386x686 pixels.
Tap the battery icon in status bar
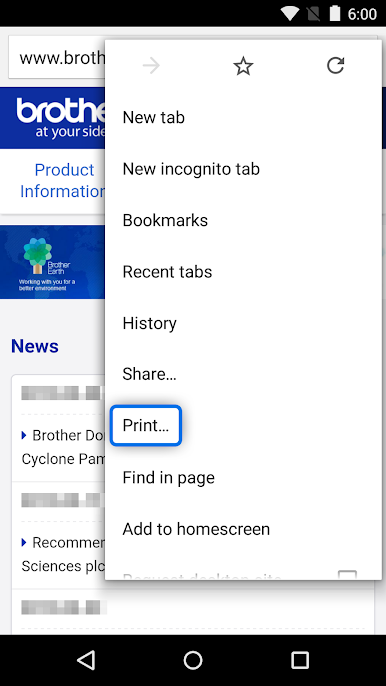coord(335,14)
